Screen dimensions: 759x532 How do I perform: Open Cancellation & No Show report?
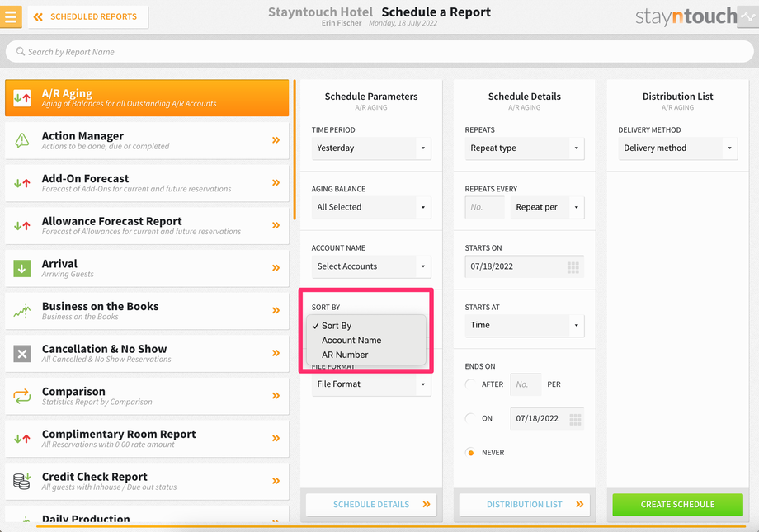(x=147, y=353)
